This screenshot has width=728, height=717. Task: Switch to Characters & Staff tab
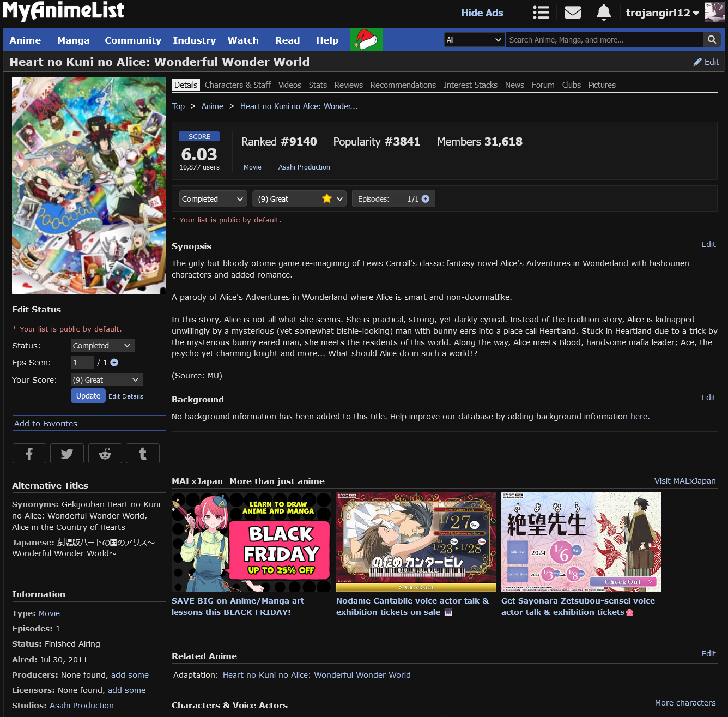[238, 85]
